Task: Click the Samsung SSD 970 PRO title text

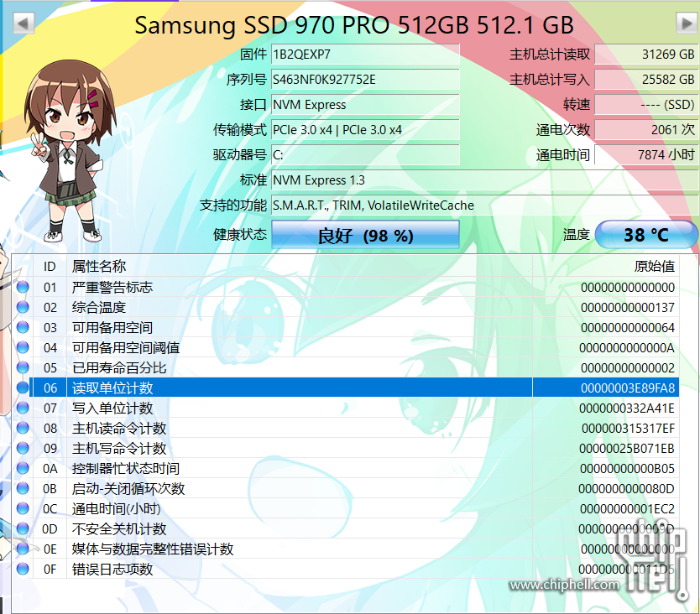Action: (354, 24)
